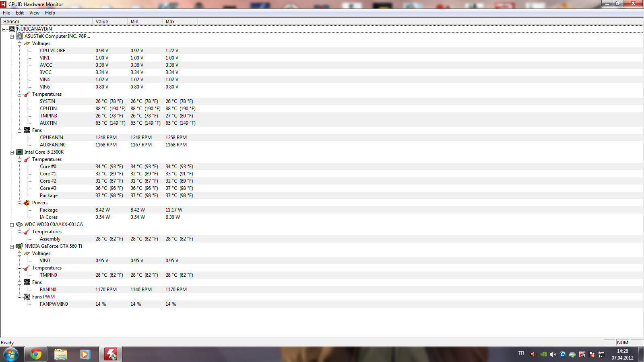Screen dimensions: 644x362
Task: Click the Min column header
Action: coord(145,22)
